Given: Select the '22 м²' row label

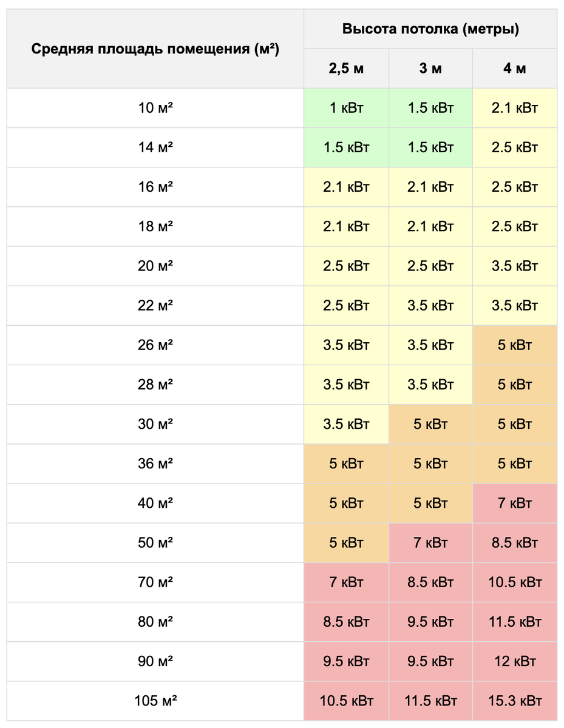Looking at the screenshot, I should pos(155,306).
